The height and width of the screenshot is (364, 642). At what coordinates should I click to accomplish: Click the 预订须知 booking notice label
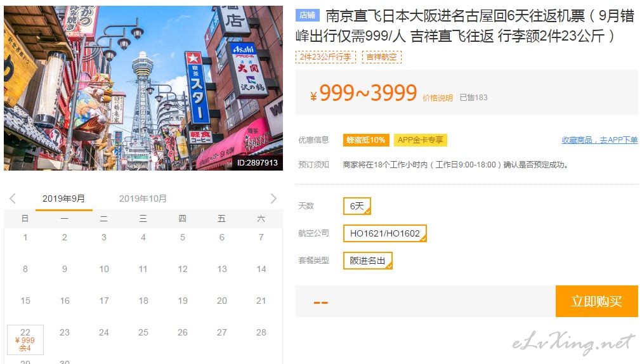pos(313,165)
